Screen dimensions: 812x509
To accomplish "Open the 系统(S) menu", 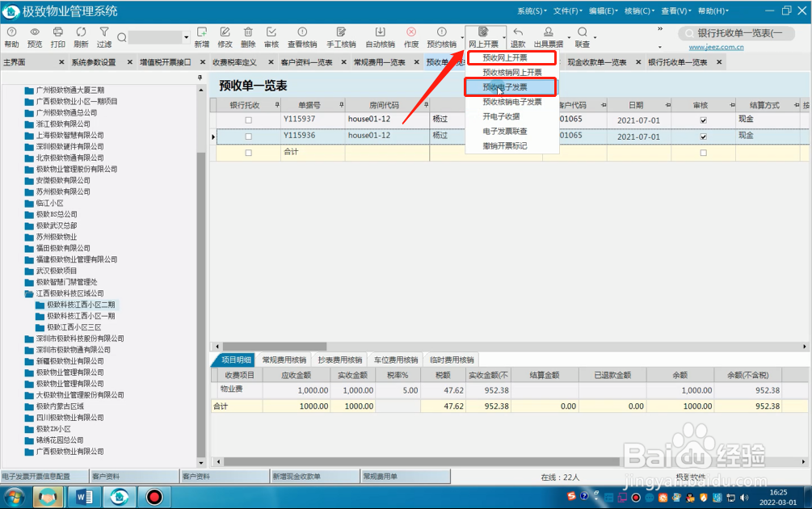I will [x=532, y=11].
